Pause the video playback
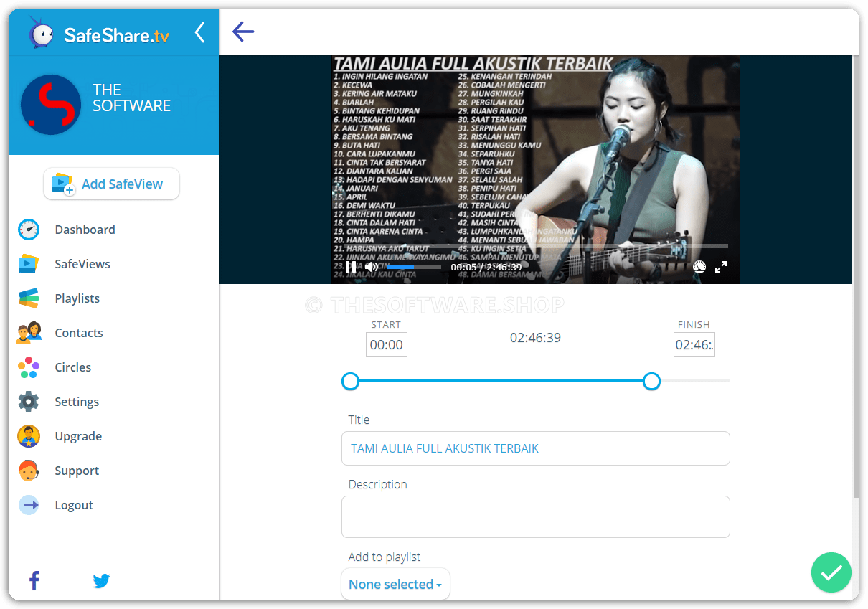 pyautogui.click(x=351, y=267)
